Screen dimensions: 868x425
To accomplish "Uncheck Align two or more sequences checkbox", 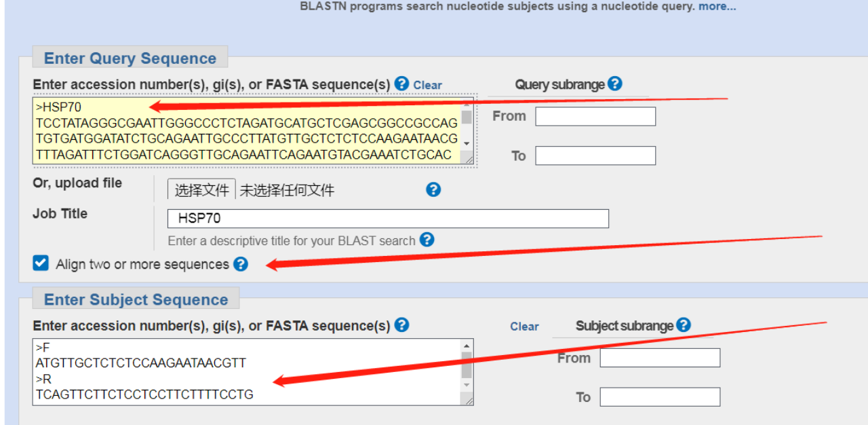I will tap(41, 263).
